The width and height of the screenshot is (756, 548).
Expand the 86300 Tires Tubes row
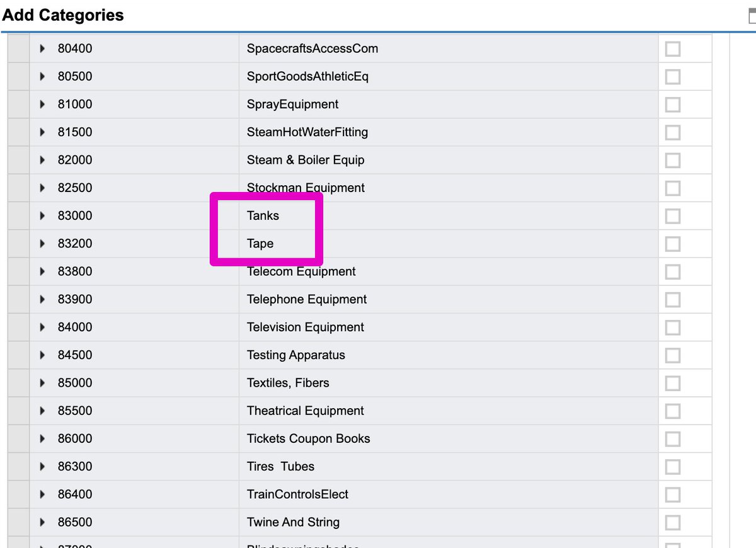(42, 466)
